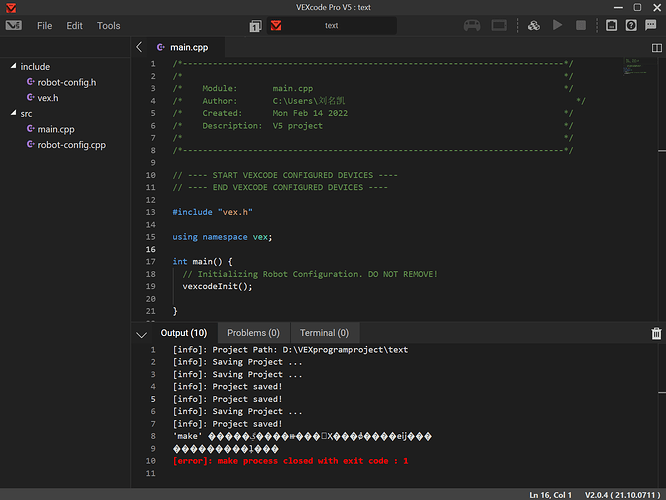Toggle split editor view icon
This screenshot has height=500, width=666.
pyautogui.click(x=657, y=48)
